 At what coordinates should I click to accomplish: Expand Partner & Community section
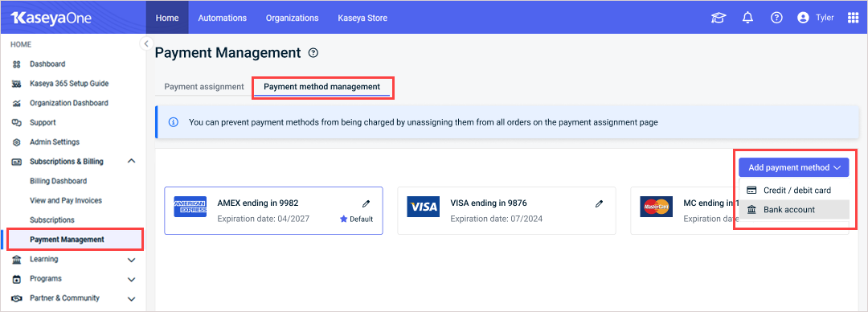[x=131, y=298]
